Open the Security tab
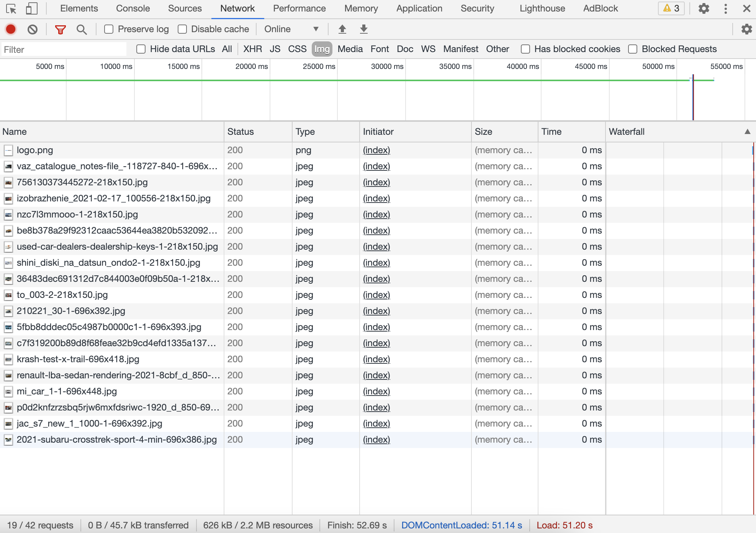This screenshot has height=533, width=756. tap(477, 8)
